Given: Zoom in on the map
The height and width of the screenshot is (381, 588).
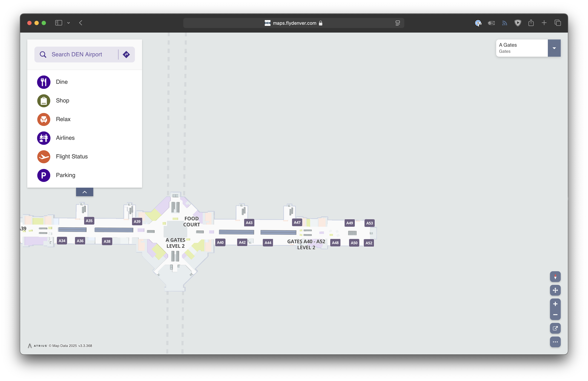Looking at the screenshot, I should point(555,304).
